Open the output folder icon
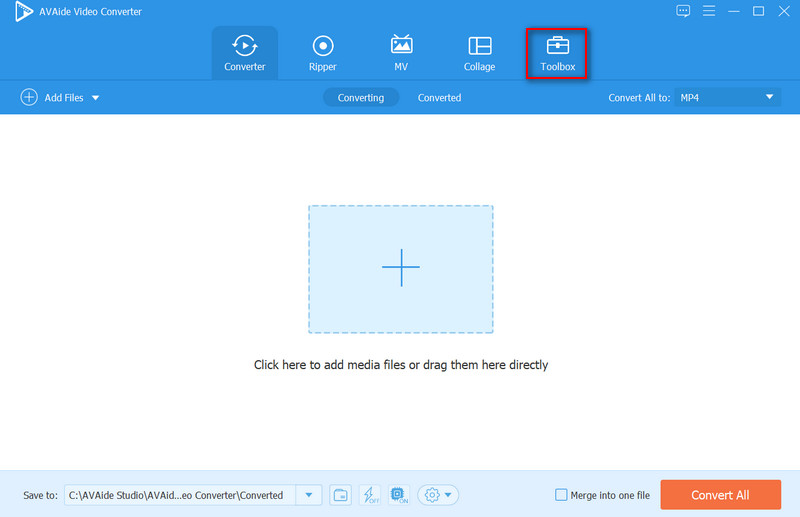 tap(341, 495)
